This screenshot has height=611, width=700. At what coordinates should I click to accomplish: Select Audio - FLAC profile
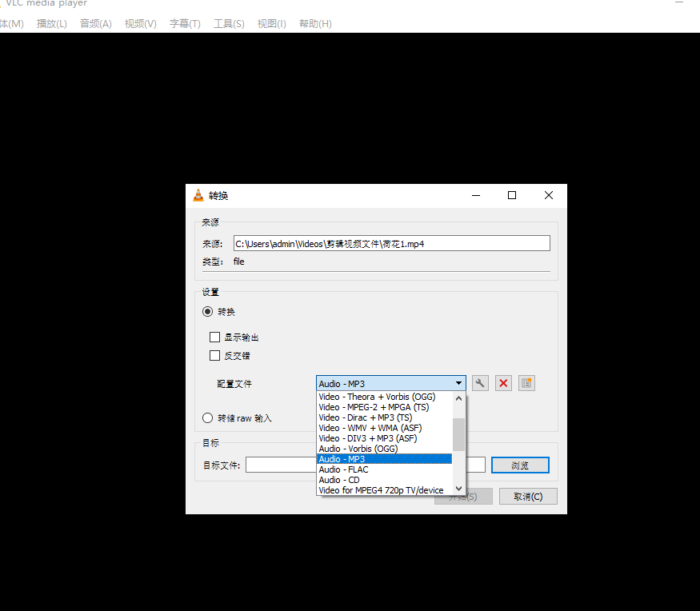point(384,469)
